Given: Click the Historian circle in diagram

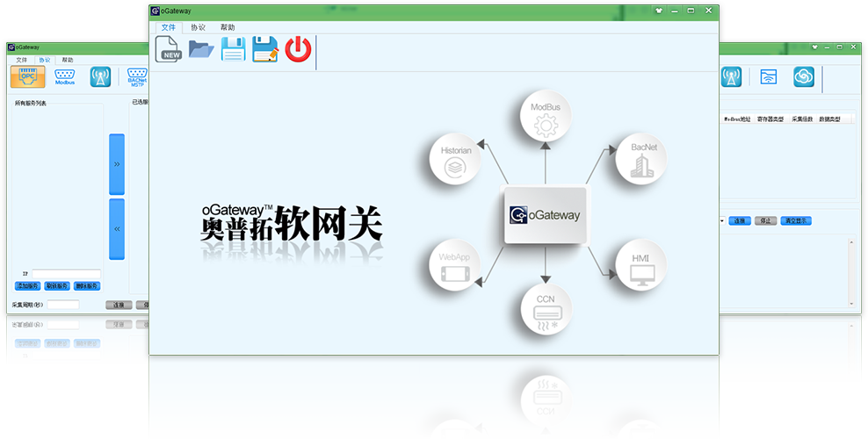Looking at the screenshot, I should pos(456,159).
